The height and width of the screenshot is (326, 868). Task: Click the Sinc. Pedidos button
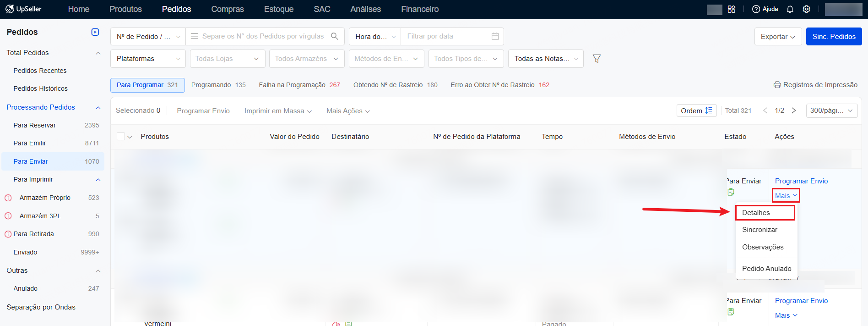834,37
